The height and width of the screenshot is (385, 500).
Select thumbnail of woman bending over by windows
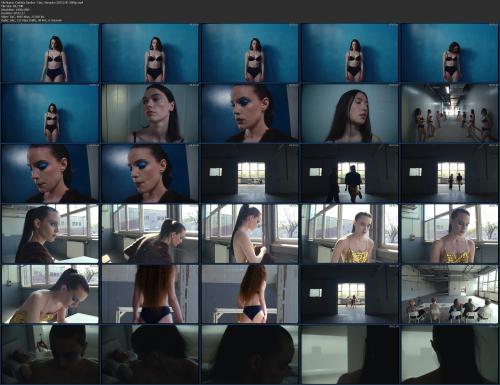click(150, 234)
